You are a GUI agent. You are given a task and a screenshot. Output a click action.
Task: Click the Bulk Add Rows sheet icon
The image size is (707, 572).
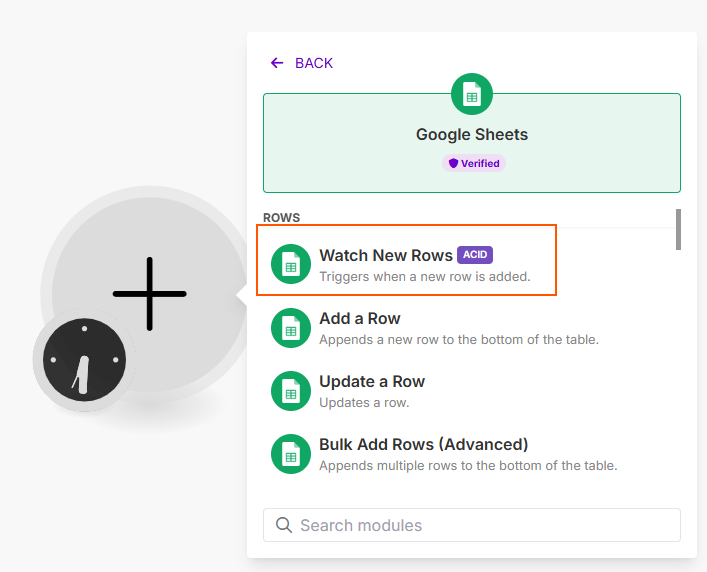tap(291, 454)
